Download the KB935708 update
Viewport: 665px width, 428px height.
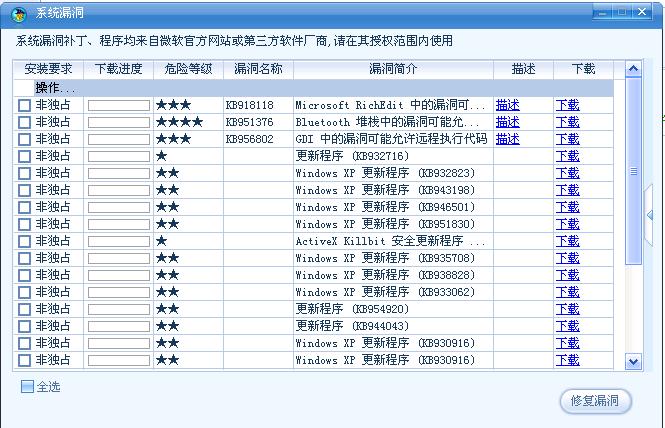point(567,258)
